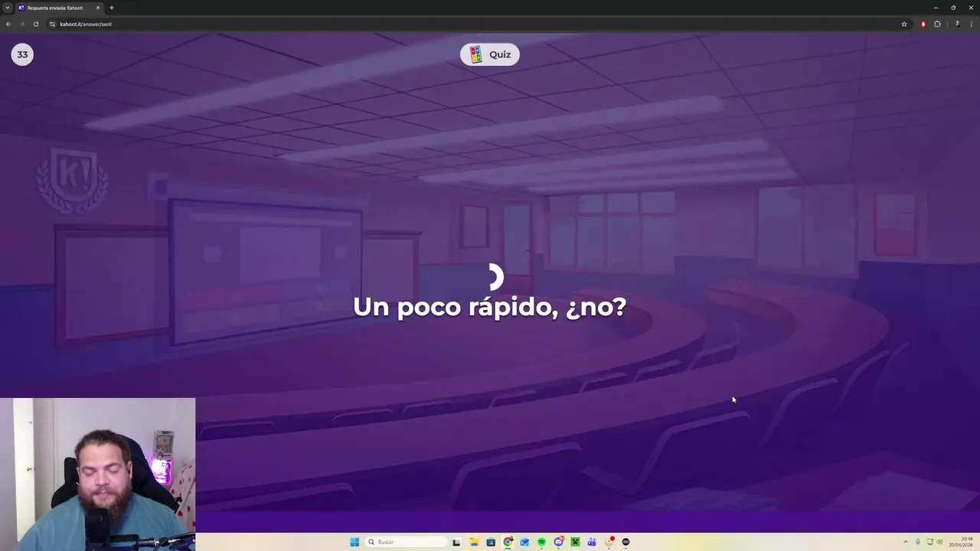Open OBS Studio from the taskbar
The width and height of the screenshot is (980, 551).
coord(626,542)
